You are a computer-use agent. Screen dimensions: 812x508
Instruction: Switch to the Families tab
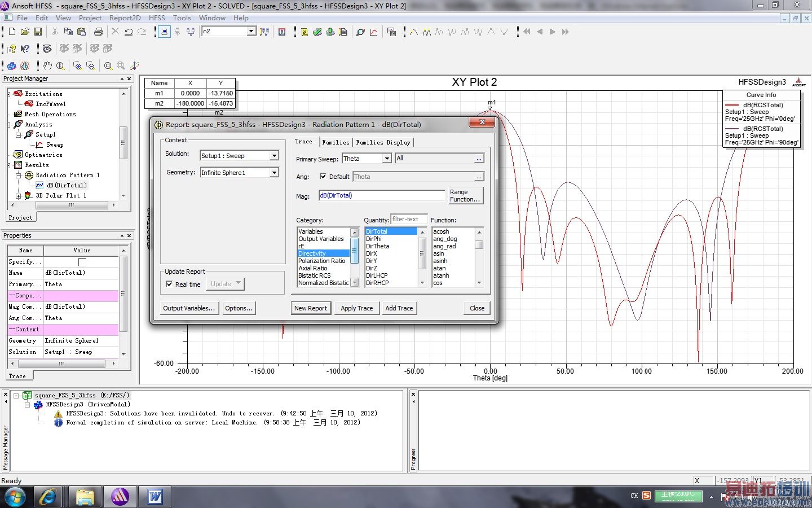[x=336, y=142]
